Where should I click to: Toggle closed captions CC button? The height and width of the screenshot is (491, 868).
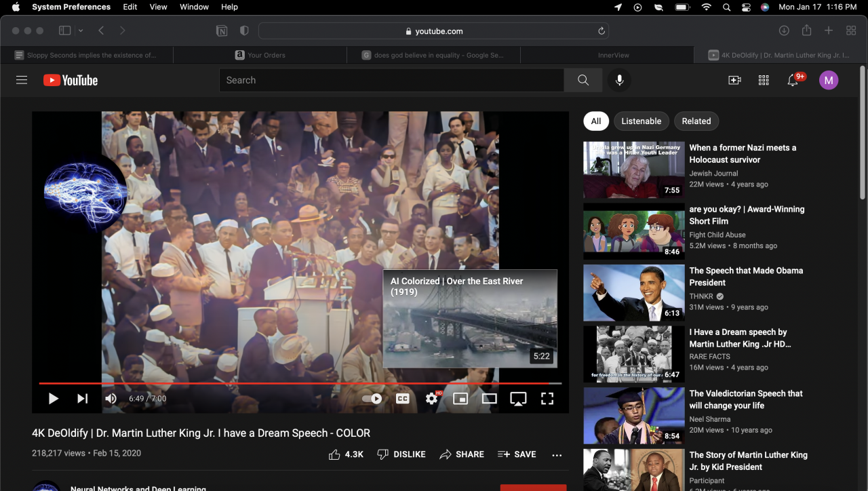tap(402, 399)
